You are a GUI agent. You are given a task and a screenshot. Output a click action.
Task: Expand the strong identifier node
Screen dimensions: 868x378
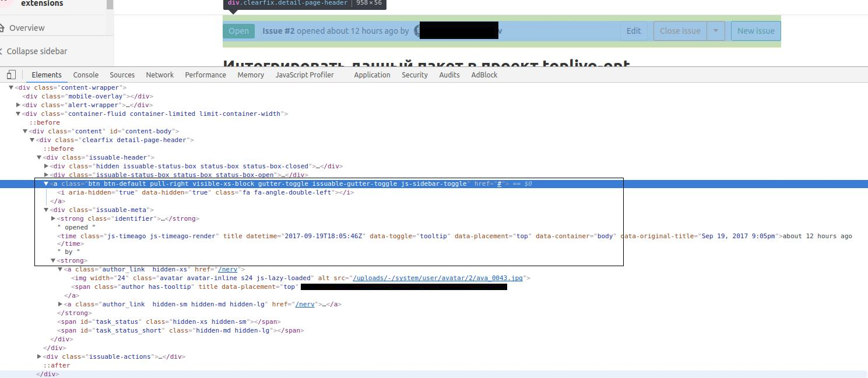tap(53, 218)
